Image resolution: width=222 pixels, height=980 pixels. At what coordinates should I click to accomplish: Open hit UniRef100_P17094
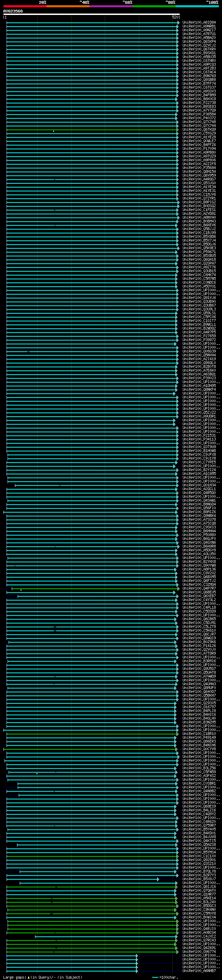pos(199,149)
